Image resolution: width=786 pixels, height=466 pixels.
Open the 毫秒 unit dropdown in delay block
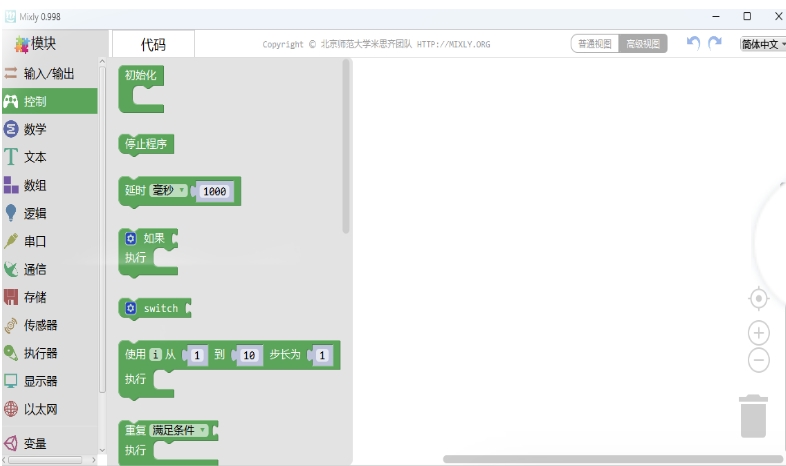(168, 190)
